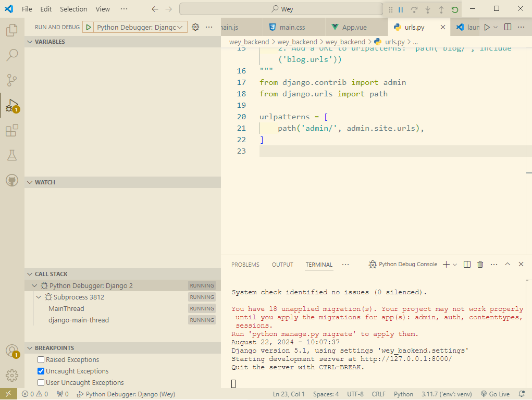Enable Raised Exceptions breakpoint checkbox
The width and height of the screenshot is (532, 400).
(41, 360)
